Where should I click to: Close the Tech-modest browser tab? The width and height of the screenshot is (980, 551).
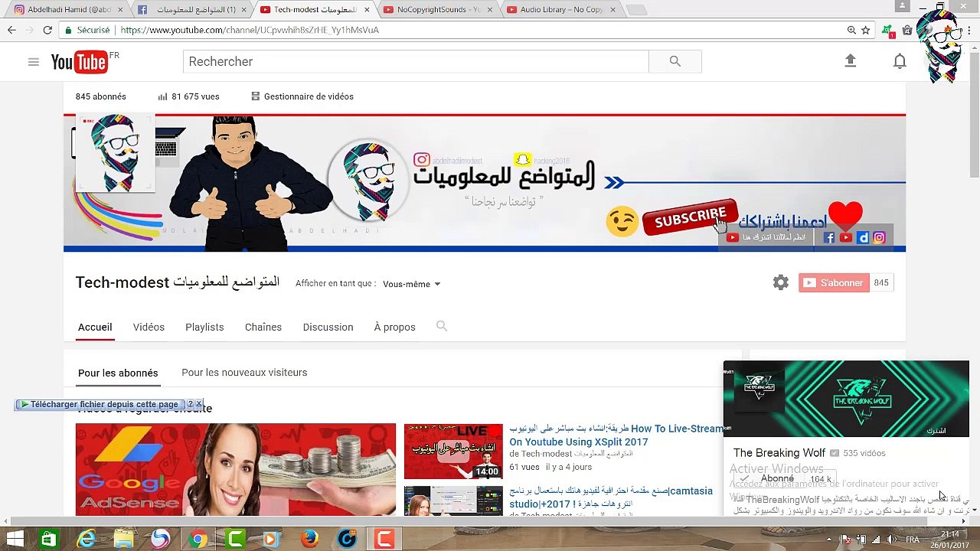click(367, 10)
